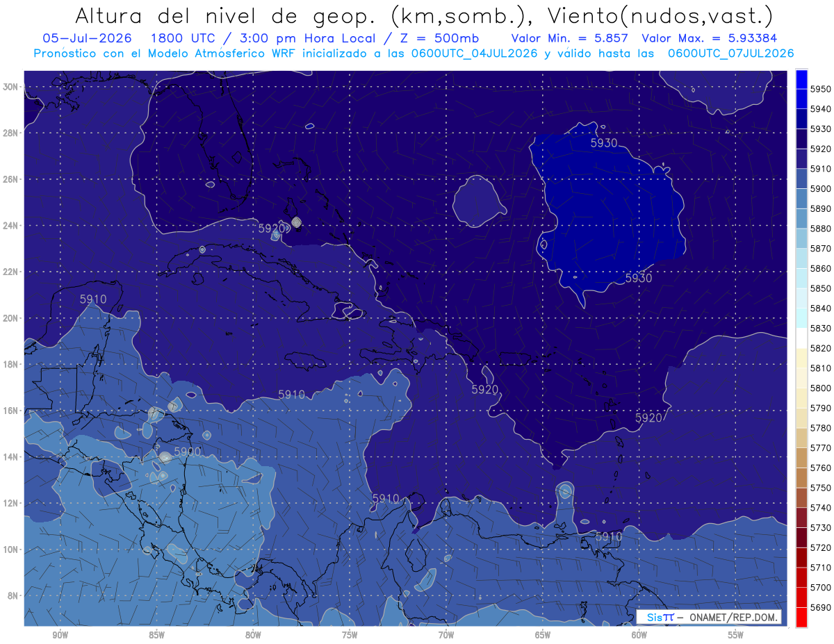Click the 10N latitude axis label
Viewport: 834px width, 644px height.
pos(10,550)
